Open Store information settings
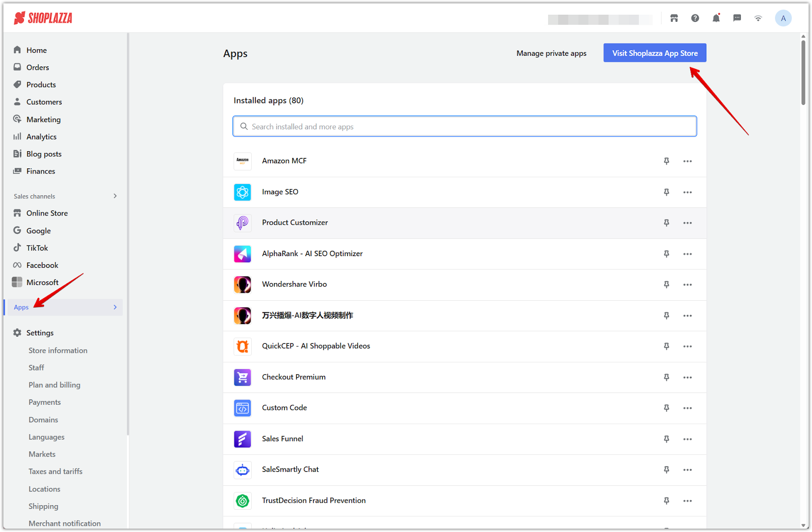 click(x=58, y=350)
